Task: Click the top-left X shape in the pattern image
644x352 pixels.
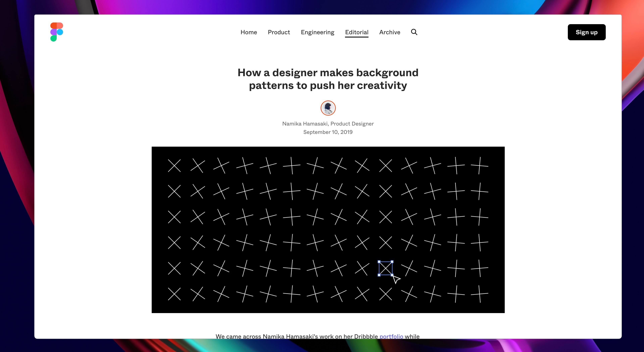Action: click(x=174, y=166)
